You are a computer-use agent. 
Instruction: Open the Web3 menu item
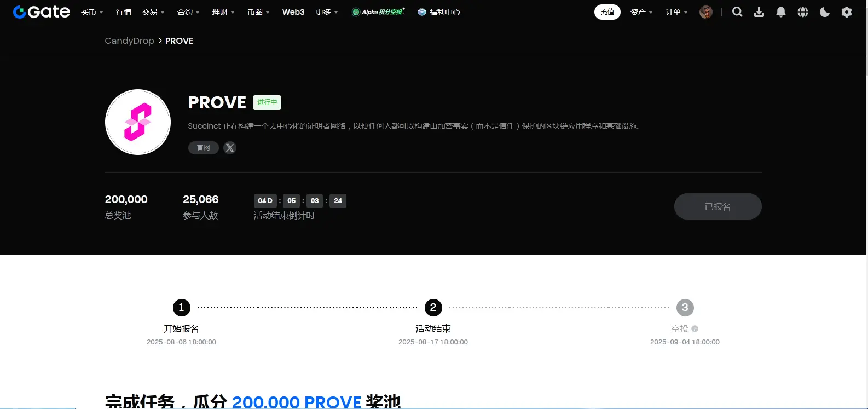[x=293, y=12]
